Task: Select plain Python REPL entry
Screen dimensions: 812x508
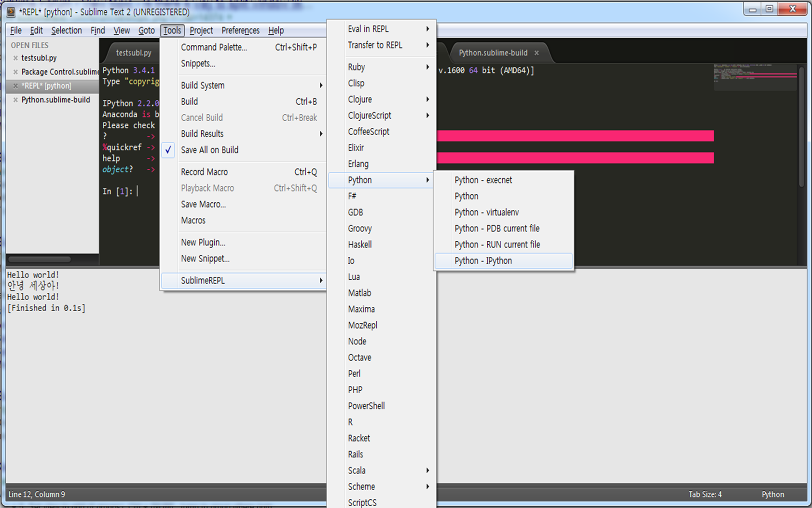Action: [x=504, y=196]
